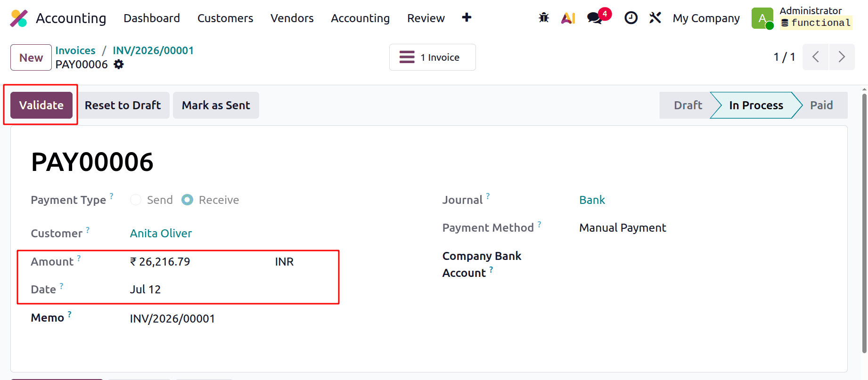The image size is (868, 380).
Task: Click the PAY00006 payment title heading
Action: 92,162
